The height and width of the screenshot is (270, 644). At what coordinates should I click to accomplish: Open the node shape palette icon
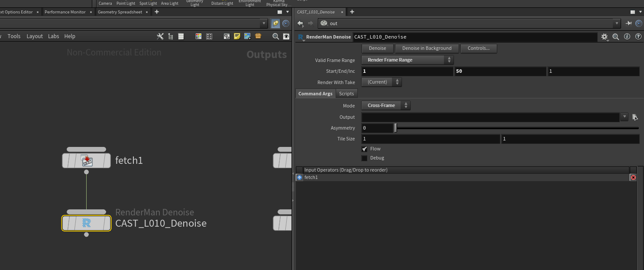[x=209, y=36]
